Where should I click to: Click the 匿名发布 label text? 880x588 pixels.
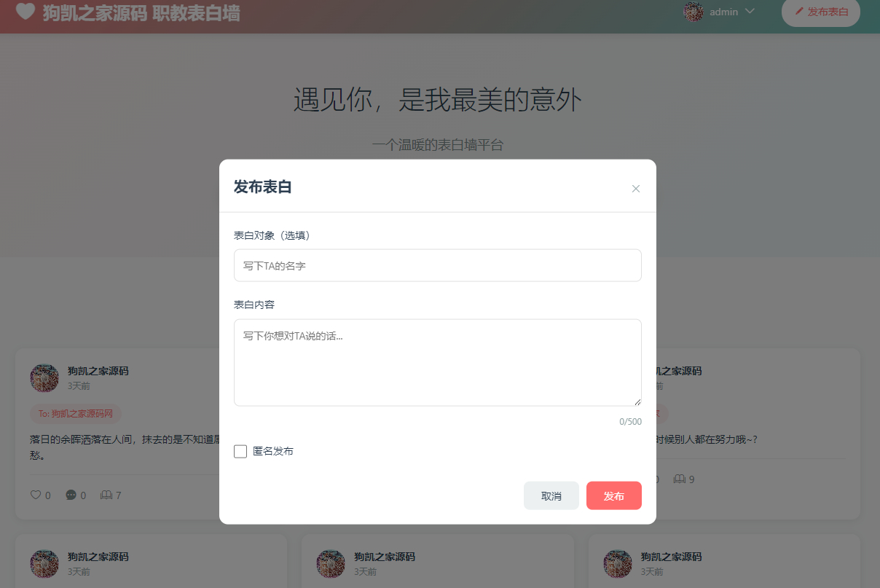273,452
